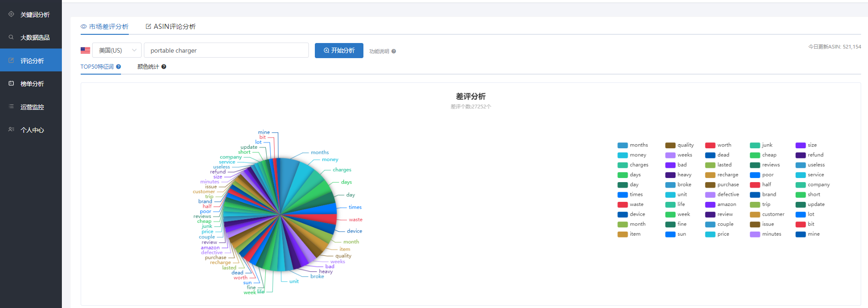The height and width of the screenshot is (308, 868).
Task: Click the charges pie chart label
Action: pyautogui.click(x=342, y=170)
